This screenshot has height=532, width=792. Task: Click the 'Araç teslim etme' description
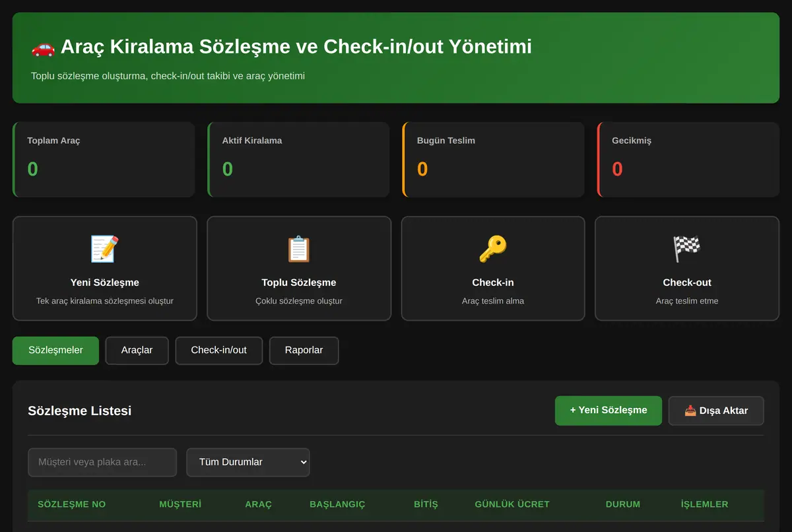coord(687,301)
